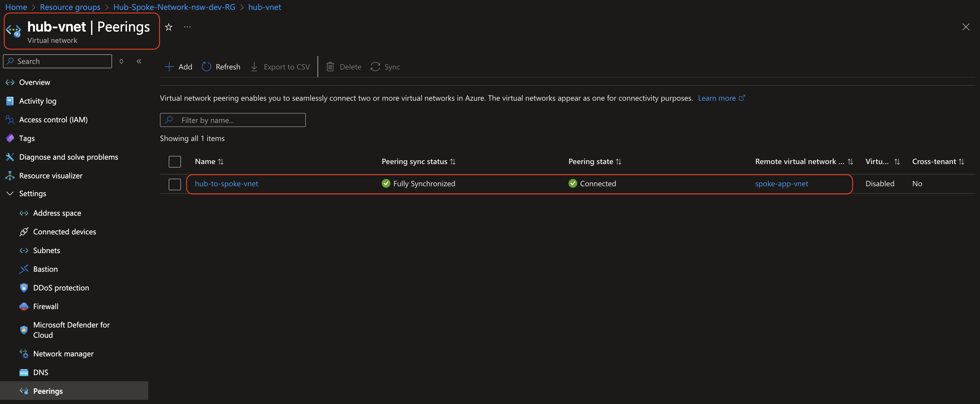
Task: Open the Resource visualizer
Action: point(50,175)
